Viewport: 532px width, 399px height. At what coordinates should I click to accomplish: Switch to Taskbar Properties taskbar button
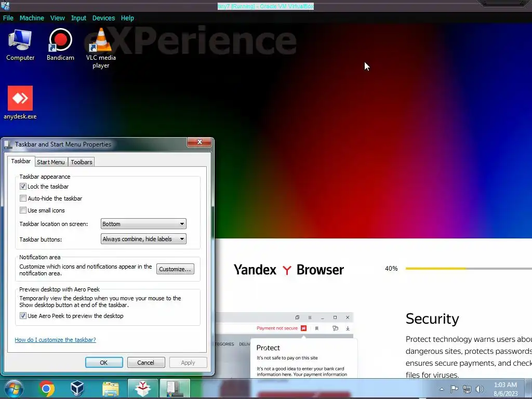coord(175,389)
